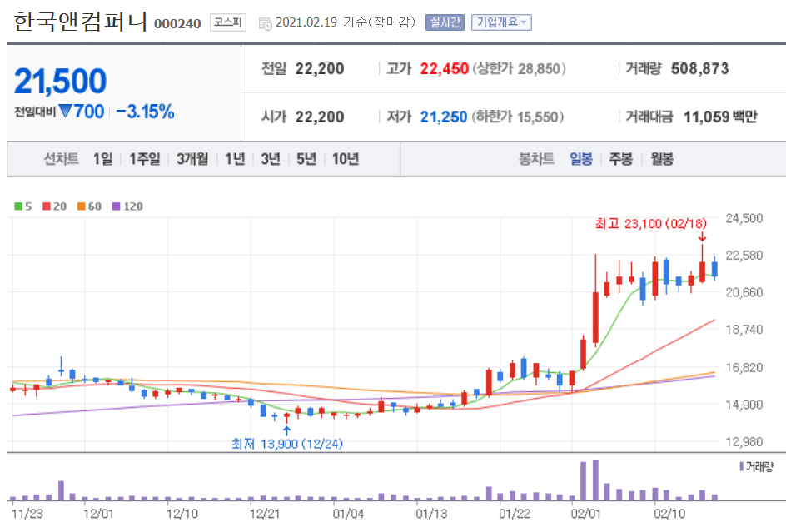Click the green 5-day moving average swatch
Image resolution: width=786 pixels, height=532 pixels.
pos(18,206)
